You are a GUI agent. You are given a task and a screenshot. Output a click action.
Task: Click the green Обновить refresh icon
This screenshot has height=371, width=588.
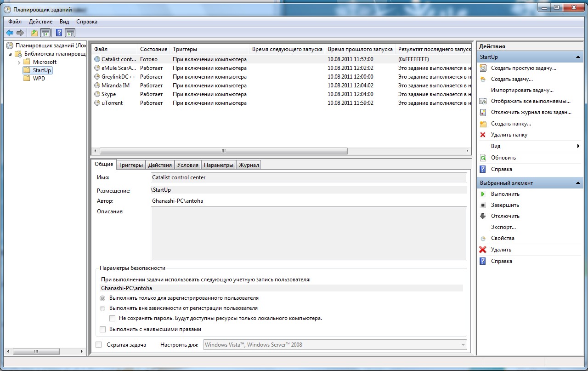483,158
